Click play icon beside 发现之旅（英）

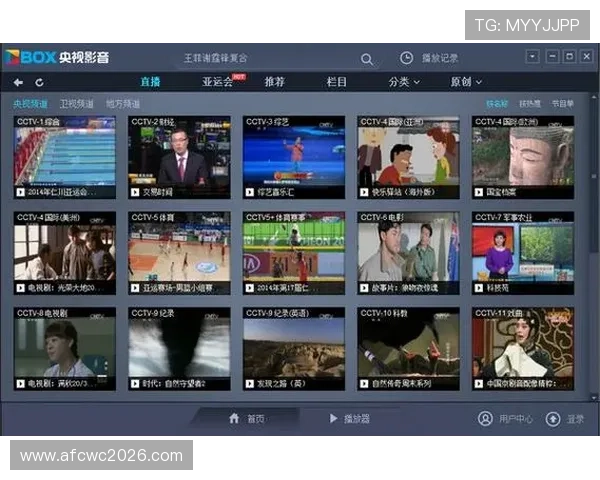click(249, 384)
